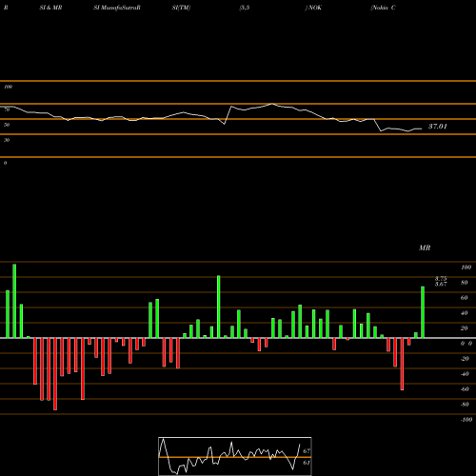Click the ') NOK' ticker header text
Image resolution: width=476 pixels, height=476 pixels.
click(x=313, y=8)
